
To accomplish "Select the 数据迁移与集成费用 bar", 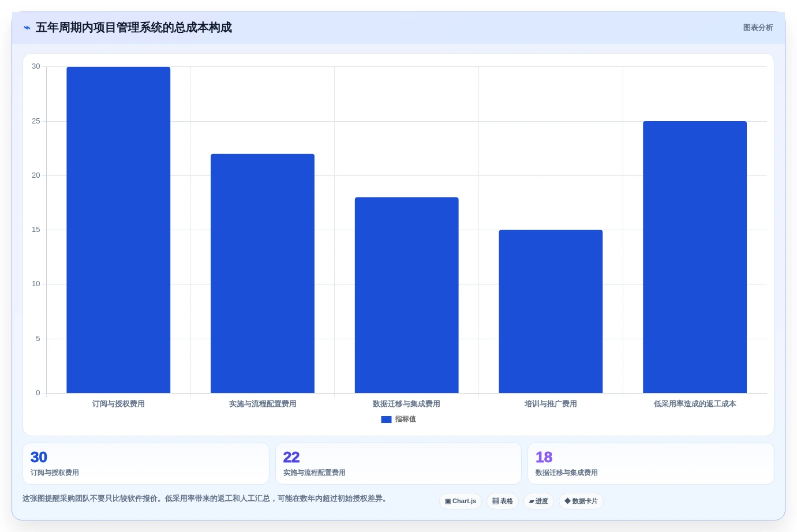I will [406, 295].
